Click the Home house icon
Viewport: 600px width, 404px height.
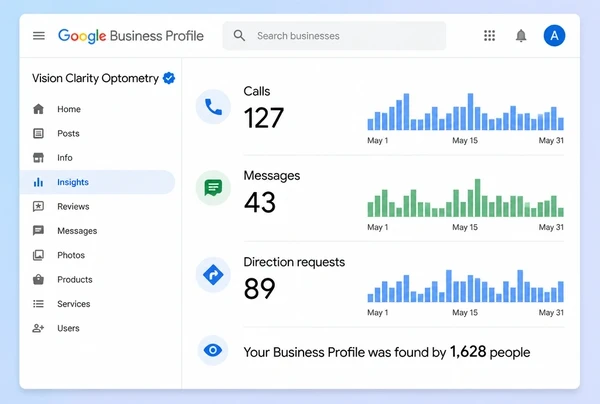click(x=38, y=109)
